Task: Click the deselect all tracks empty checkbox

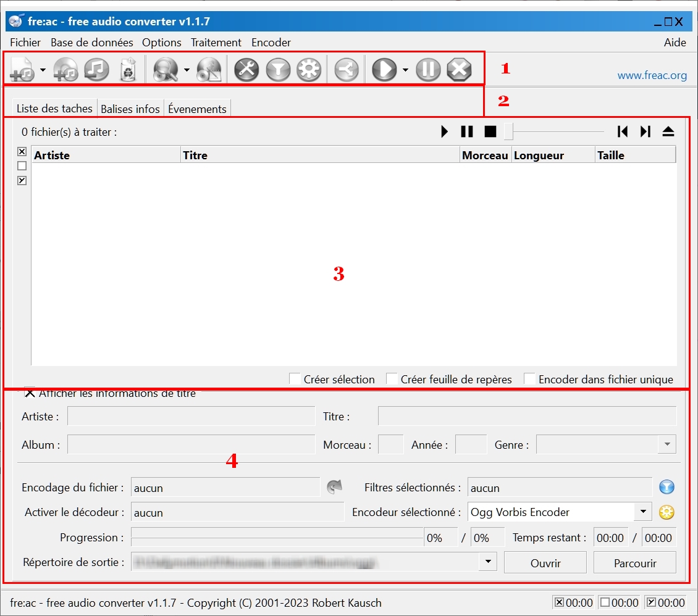Action: tap(22, 166)
